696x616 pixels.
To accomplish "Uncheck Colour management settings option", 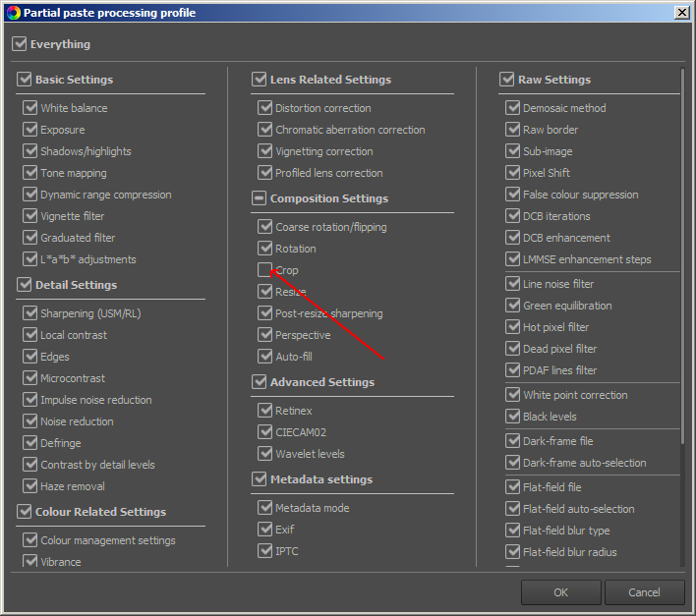I will 30,539.
